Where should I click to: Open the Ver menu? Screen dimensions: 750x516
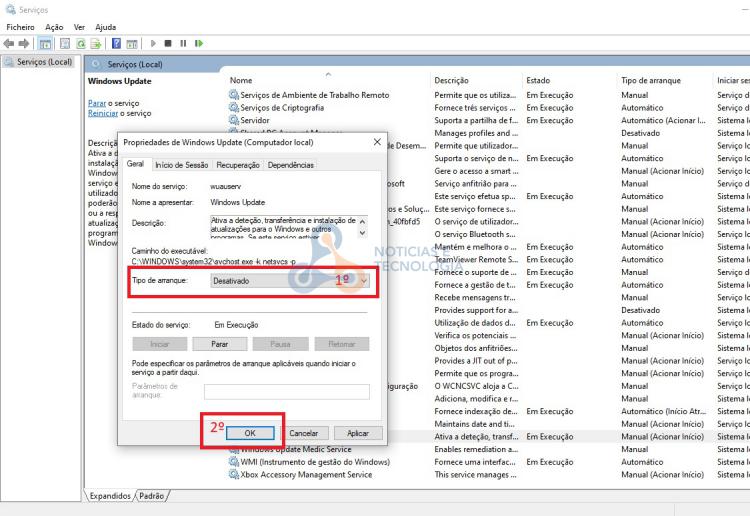79,27
